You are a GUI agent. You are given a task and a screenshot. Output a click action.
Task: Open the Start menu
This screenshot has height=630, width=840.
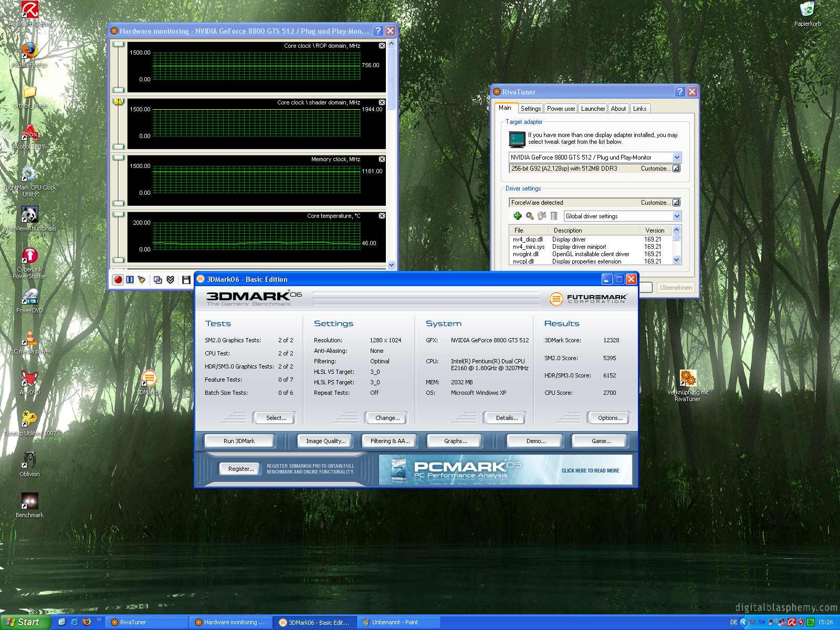tap(25, 622)
